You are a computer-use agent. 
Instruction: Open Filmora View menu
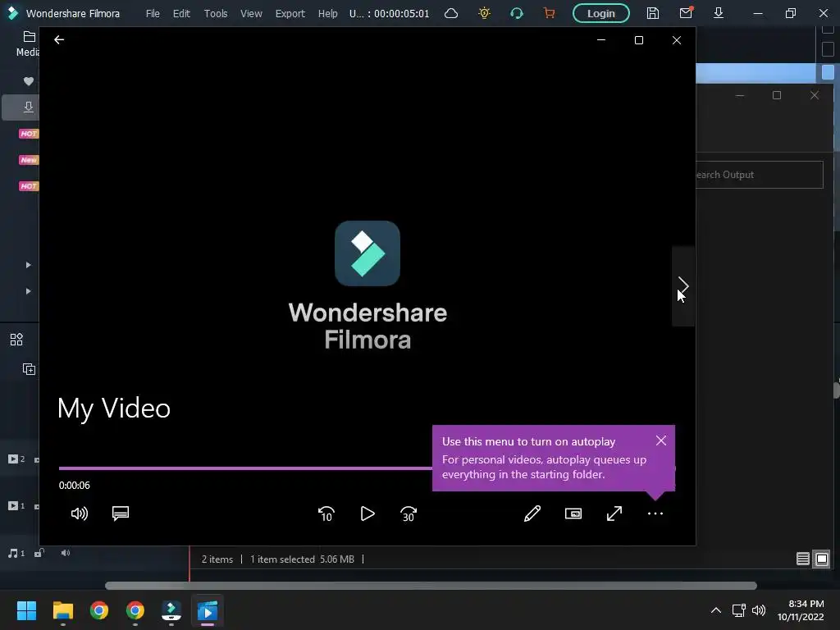point(251,13)
